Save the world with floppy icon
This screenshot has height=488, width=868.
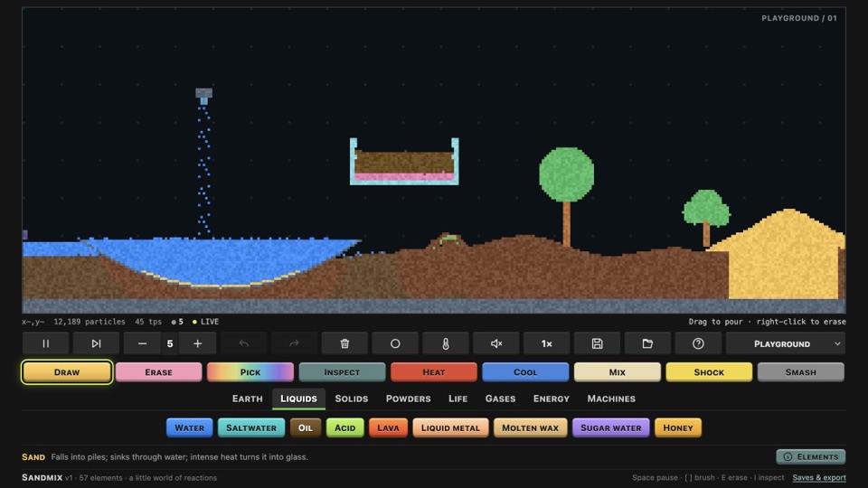pyautogui.click(x=598, y=343)
